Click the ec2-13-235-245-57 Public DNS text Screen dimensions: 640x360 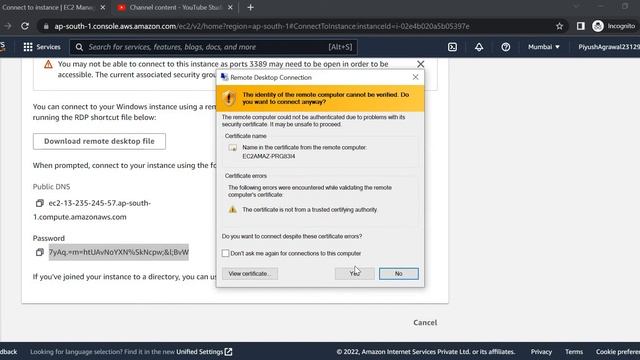(92, 210)
